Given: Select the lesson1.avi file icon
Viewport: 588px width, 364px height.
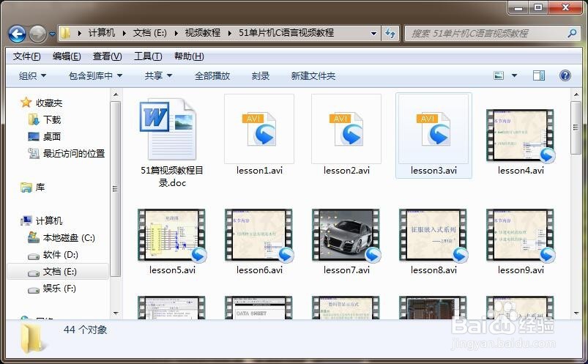Looking at the screenshot, I should [259, 129].
